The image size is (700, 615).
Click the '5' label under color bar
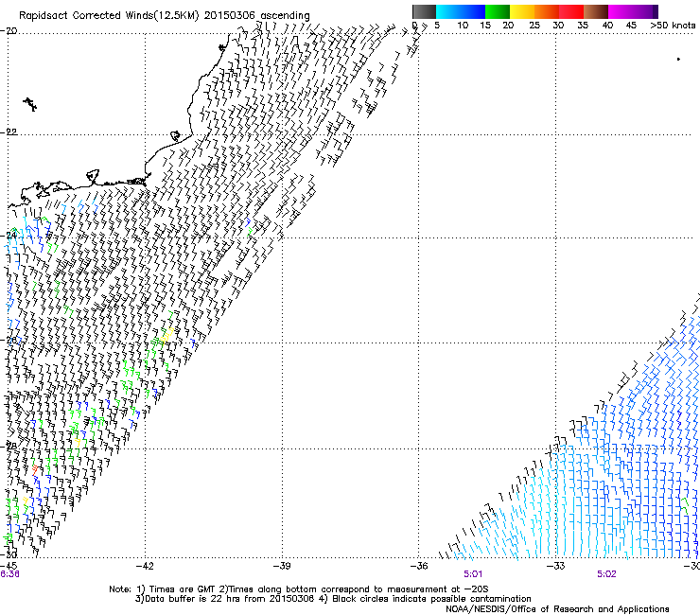coord(437,26)
